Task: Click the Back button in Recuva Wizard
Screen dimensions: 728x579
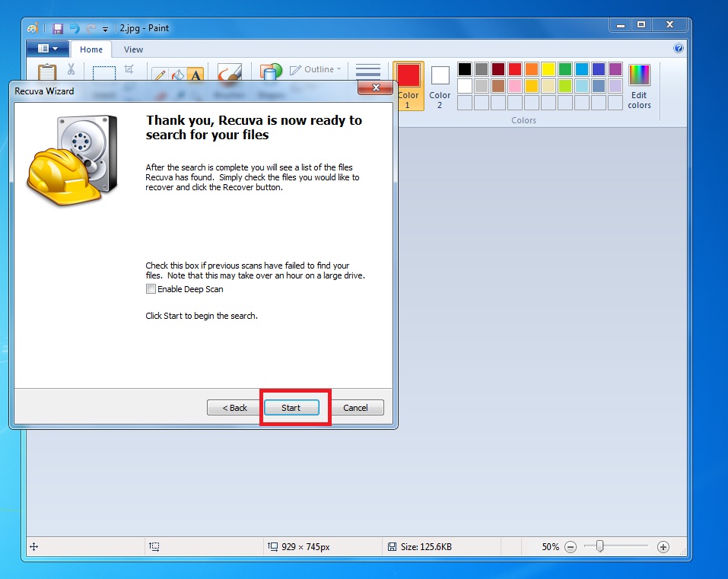Action: 234,408
